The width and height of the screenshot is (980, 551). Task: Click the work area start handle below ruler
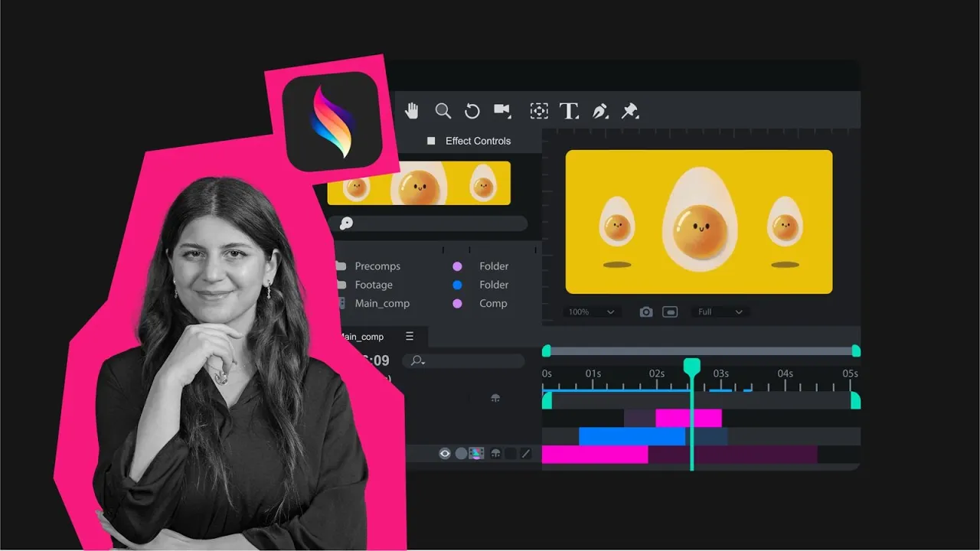pyautogui.click(x=547, y=400)
